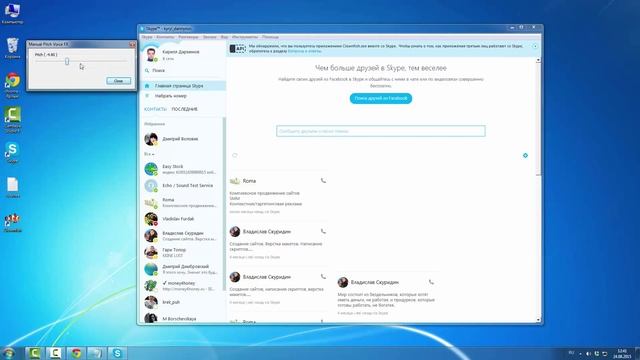The height and width of the screenshot is (360, 640).
Task: Open Дмитрий Дамбровский contact in sidebar
Action: (182, 269)
